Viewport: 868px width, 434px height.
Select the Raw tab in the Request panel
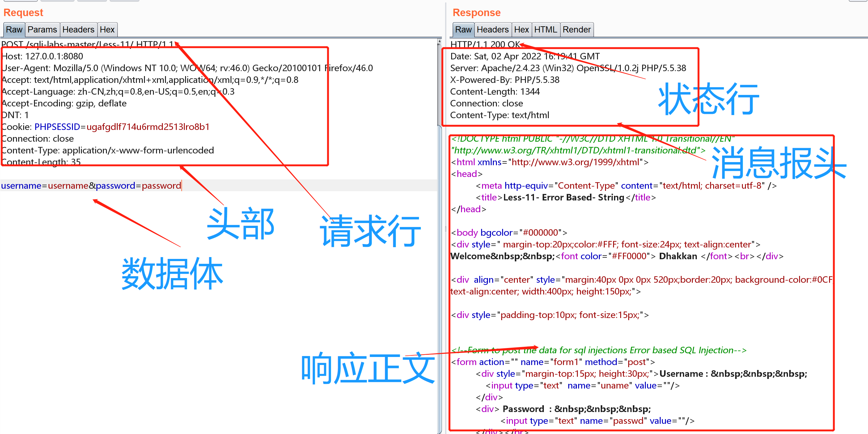pos(14,30)
